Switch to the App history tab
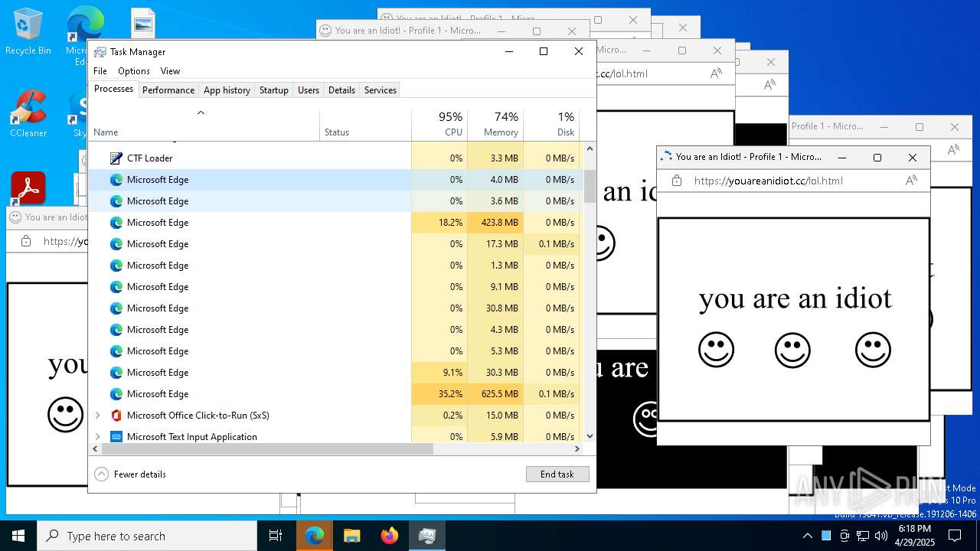980x551 pixels. (227, 90)
